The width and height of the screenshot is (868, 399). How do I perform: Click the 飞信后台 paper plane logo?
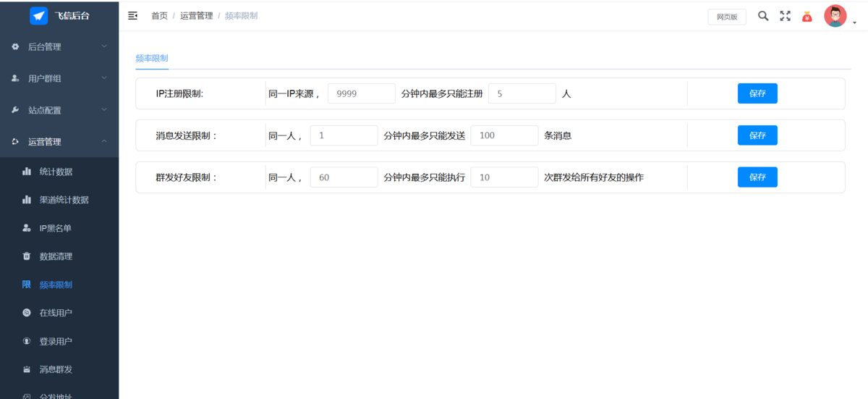pos(38,16)
